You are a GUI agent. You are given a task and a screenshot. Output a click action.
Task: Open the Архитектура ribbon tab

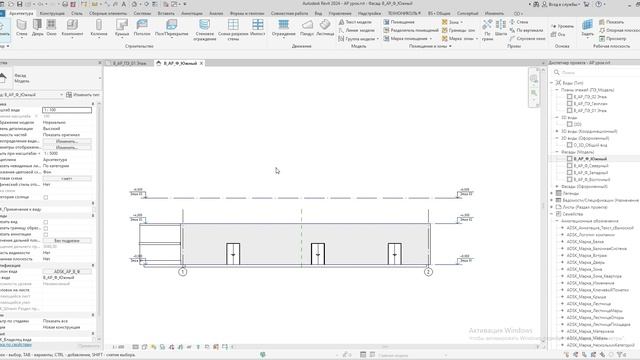point(21,13)
